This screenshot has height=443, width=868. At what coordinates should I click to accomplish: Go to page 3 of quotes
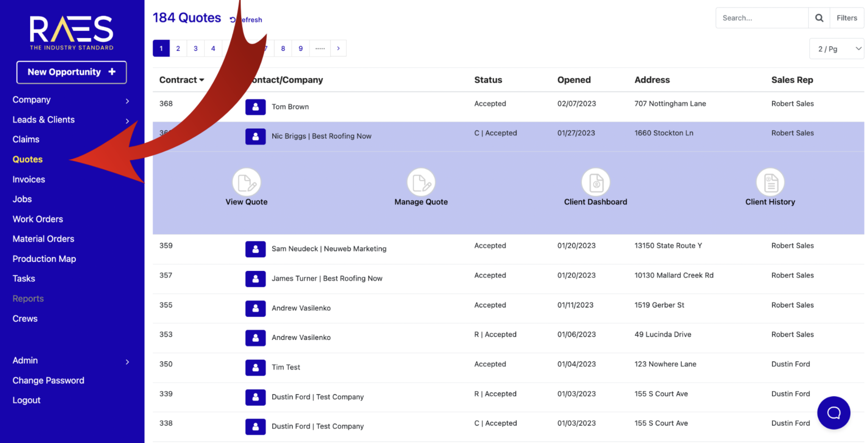pyautogui.click(x=195, y=48)
